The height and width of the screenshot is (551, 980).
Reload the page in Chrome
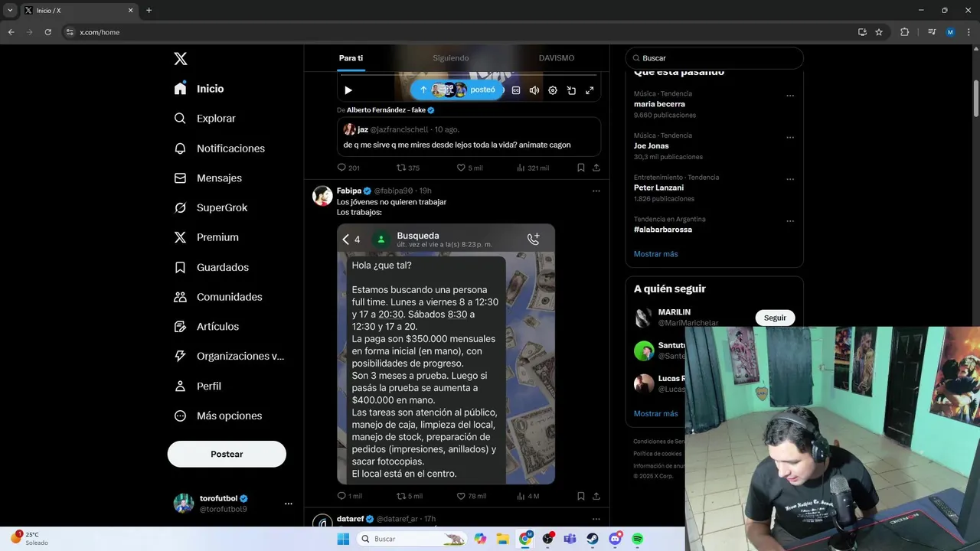click(x=47, y=32)
